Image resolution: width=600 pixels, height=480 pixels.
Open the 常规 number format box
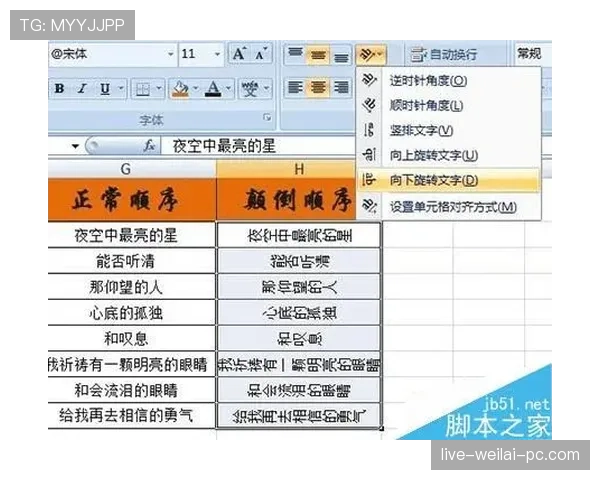coord(533,54)
